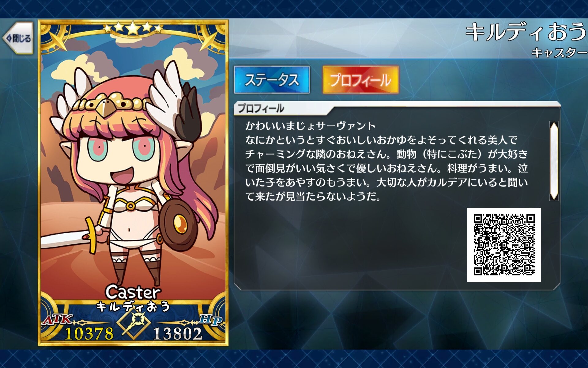Click the キャスター class subtitle
The width and height of the screenshot is (588, 368).
pyautogui.click(x=559, y=53)
